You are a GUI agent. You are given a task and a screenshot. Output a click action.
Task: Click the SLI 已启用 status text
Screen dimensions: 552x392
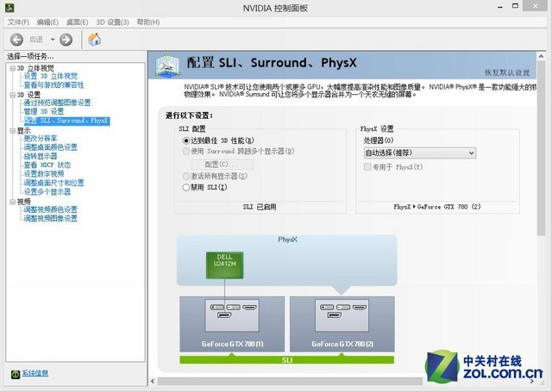click(260, 207)
